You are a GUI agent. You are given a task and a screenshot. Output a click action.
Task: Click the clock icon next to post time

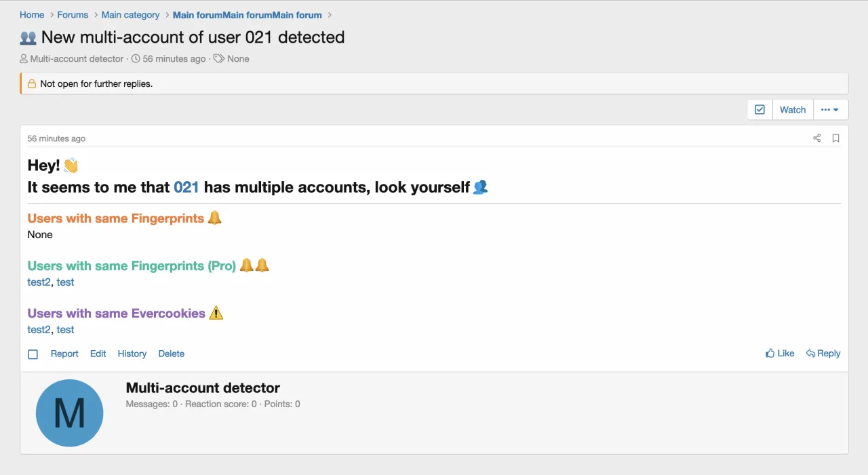(136, 59)
